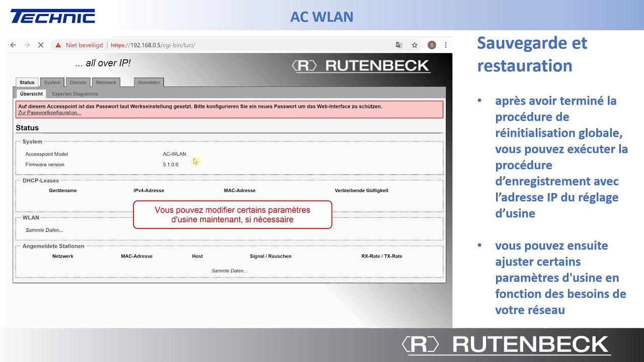Open the System tab
Viewport: 644px width, 362px height.
[52, 82]
